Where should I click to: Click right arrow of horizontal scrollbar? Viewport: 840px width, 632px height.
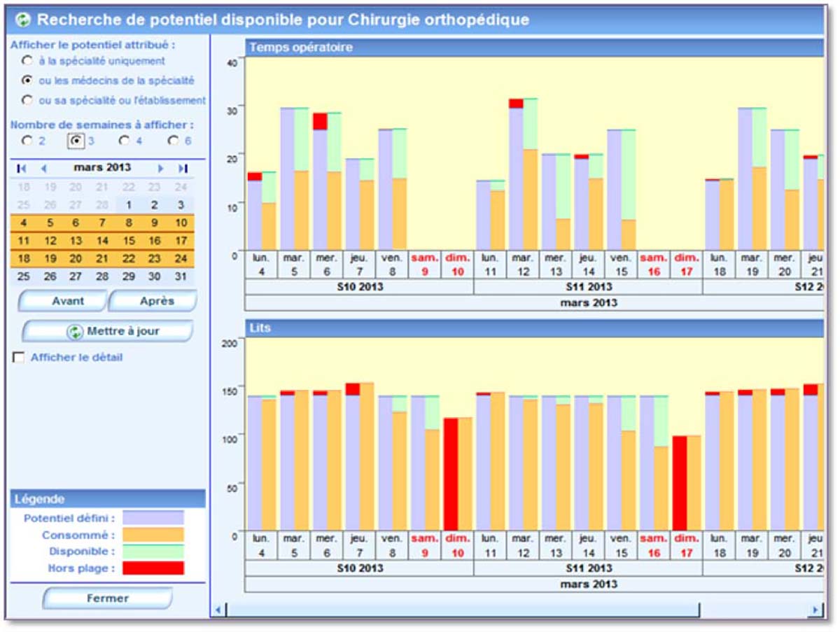[815, 610]
